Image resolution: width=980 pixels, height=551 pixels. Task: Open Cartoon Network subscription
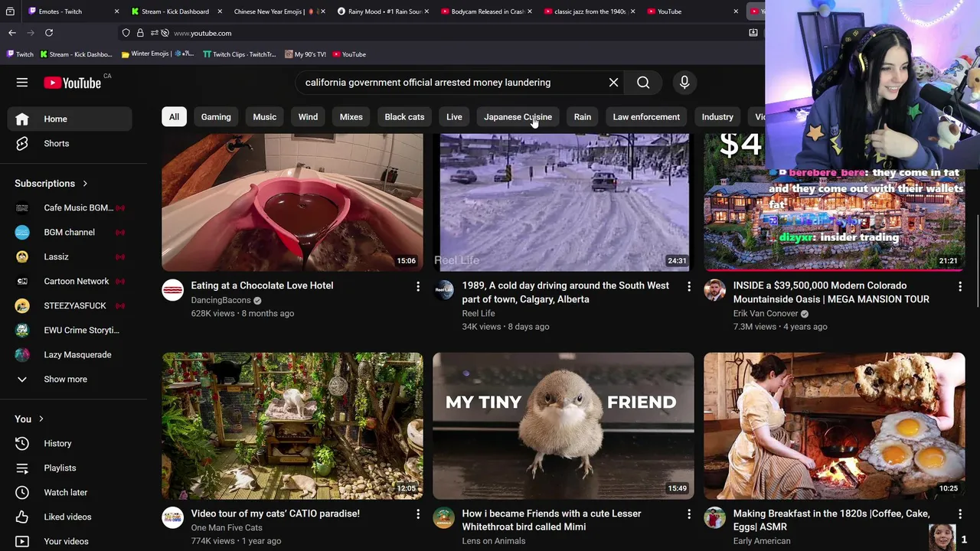pyautogui.click(x=70, y=281)
